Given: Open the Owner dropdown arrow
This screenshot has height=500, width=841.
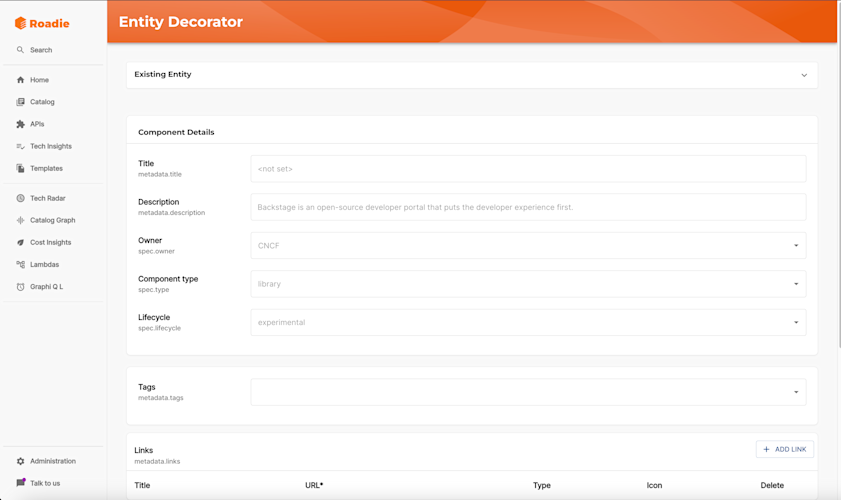Looking at the screenshot, I should point(796,246).
